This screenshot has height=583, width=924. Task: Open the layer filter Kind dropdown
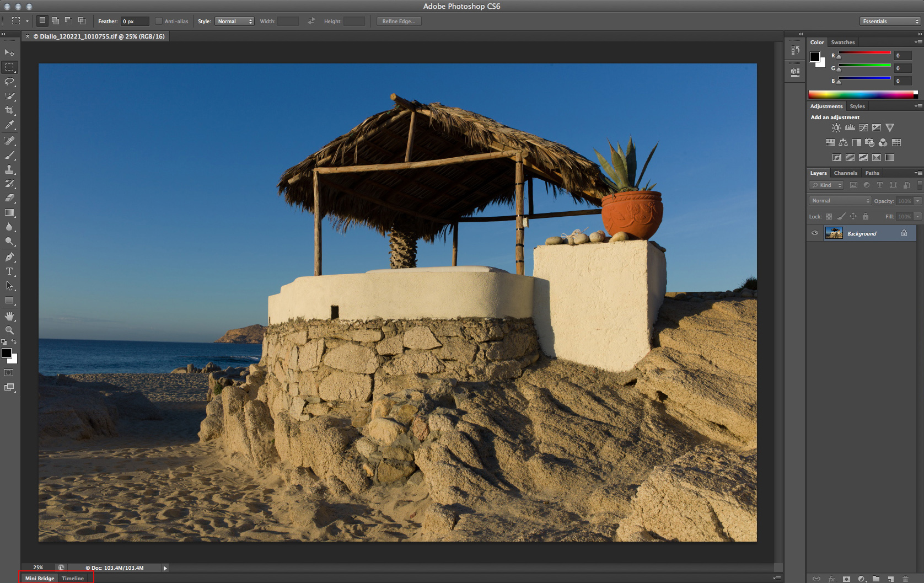click(x=826, y=185)
